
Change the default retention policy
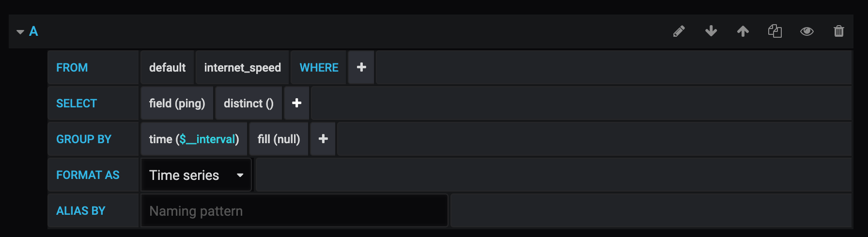167,68
